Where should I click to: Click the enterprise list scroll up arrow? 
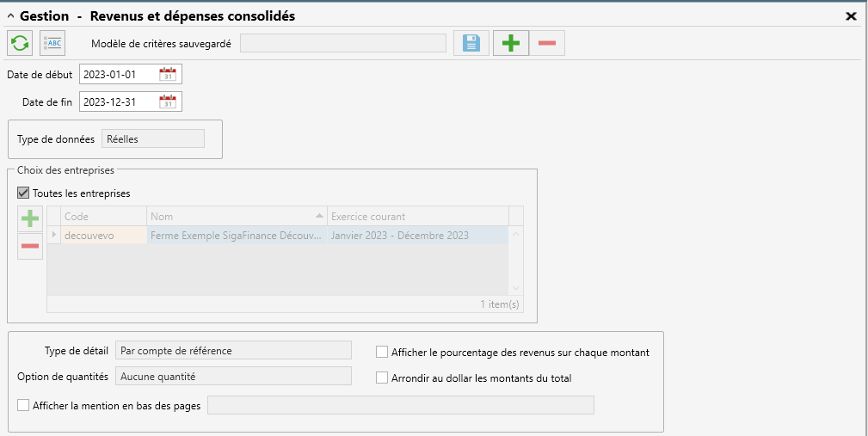[x=515, y=235]
